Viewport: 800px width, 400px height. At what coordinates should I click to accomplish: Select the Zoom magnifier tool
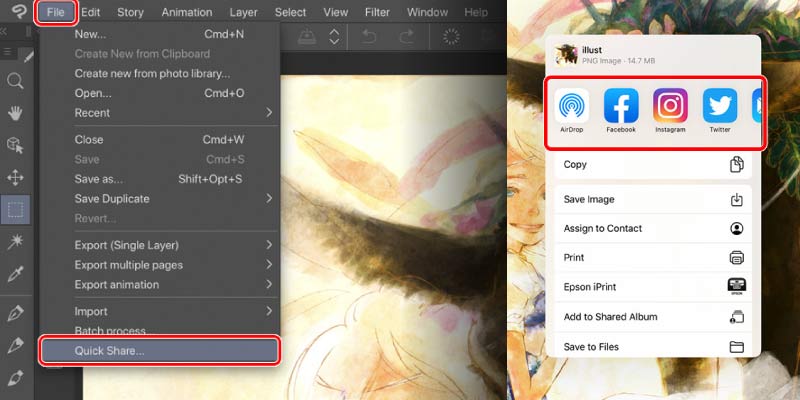(15, 81)
